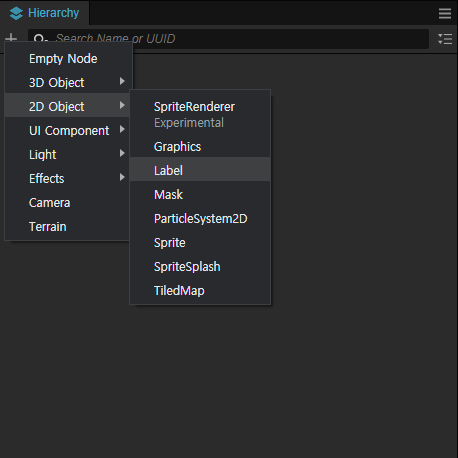The height and width of the screenshot is (458, 458).
Task: Open the Light submenu
Action: point(68,154)
